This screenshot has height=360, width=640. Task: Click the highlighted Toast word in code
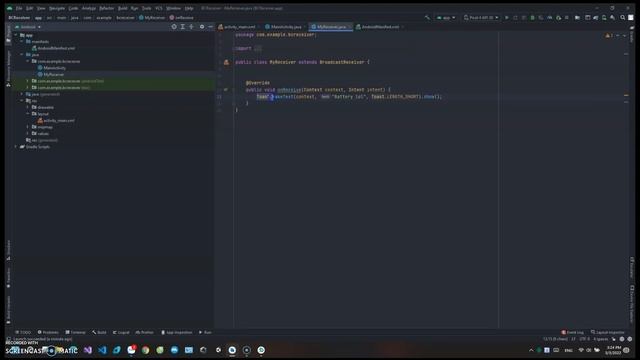(x=262, y=97)
